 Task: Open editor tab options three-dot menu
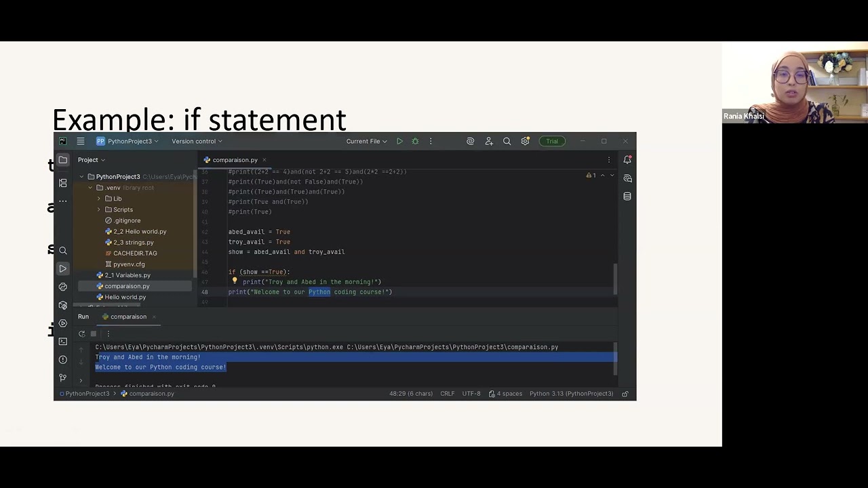pyautogui.click(x=609, y=160)
